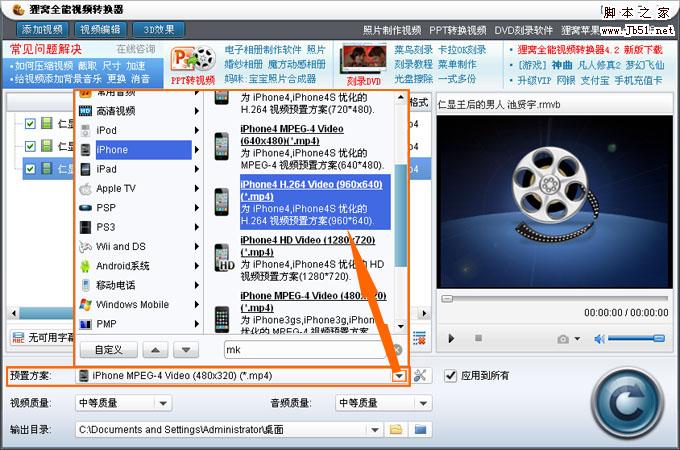The image size is (680, 450).
Task: Browse output folder with yellow folder icon
Action: [x=396, y=430]
